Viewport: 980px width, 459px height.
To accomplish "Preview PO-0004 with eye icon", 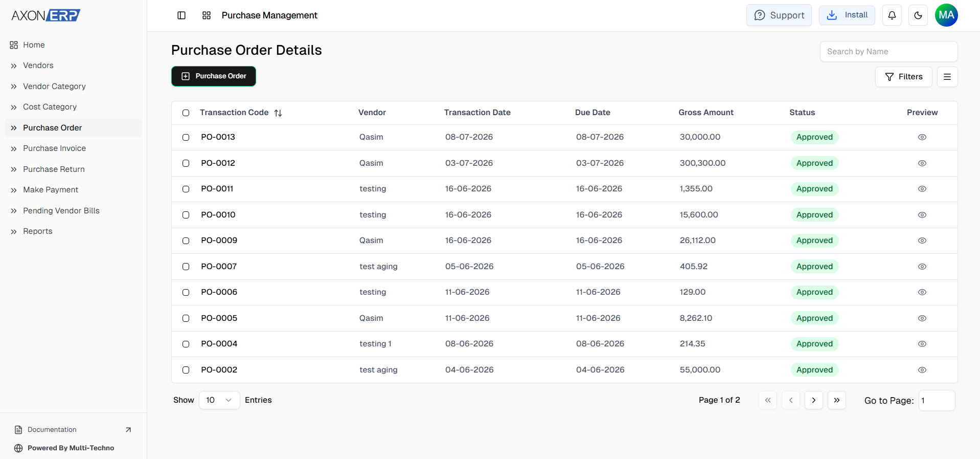I will click(922, 344).
